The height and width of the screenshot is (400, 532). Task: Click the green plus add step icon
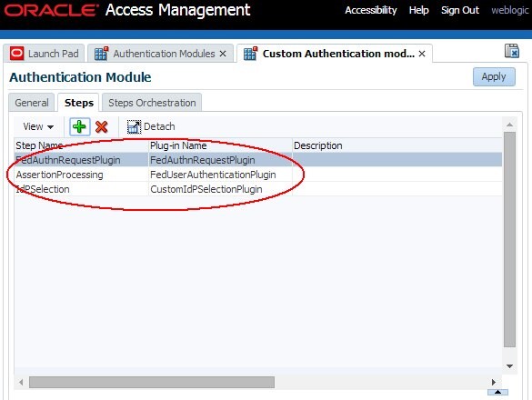(80, 127)
